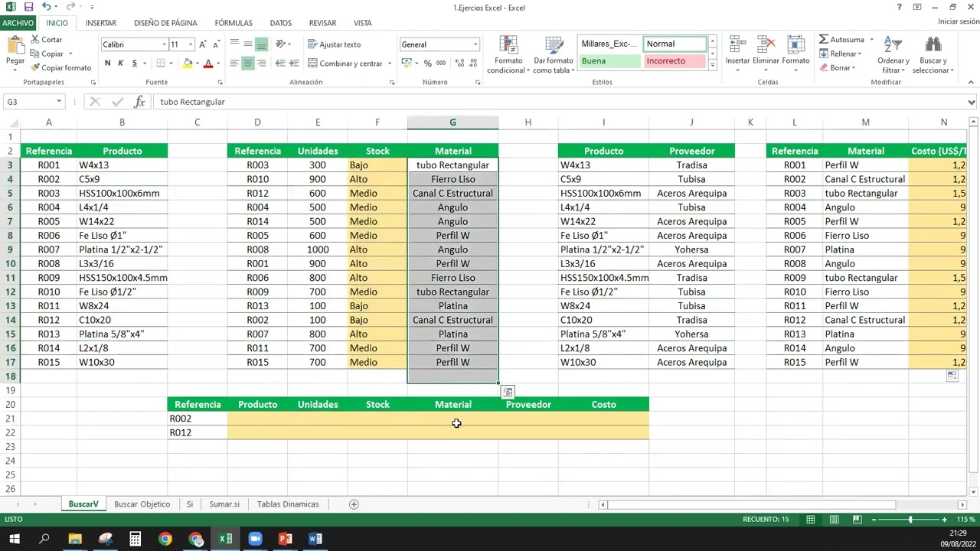Open the borders dropdown arrow
980x551 pixels.
point(172,64)
